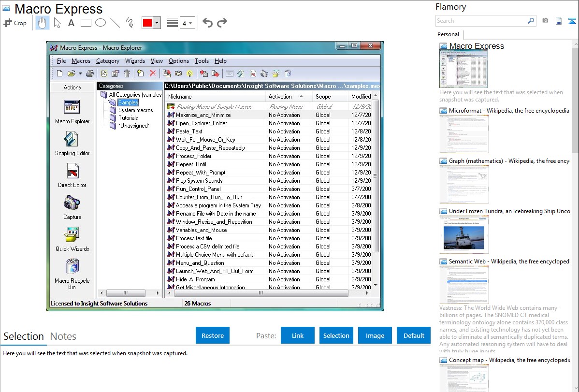Click the Default paste button
The image size is (579, 392).
pos(414,335)
